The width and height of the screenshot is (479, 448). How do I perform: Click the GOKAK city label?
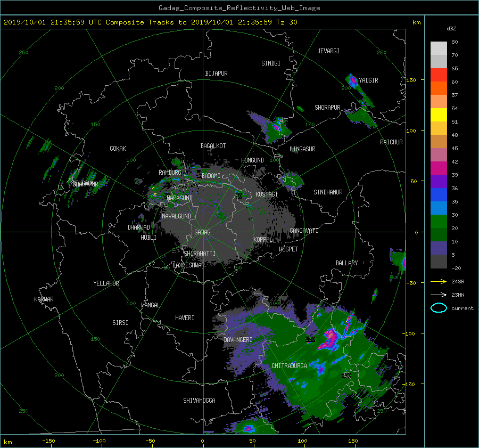[118, 149]
